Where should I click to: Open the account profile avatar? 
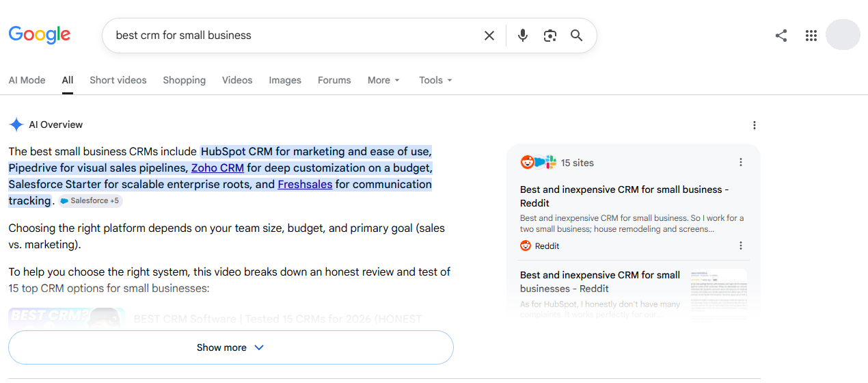click(843, 36)
